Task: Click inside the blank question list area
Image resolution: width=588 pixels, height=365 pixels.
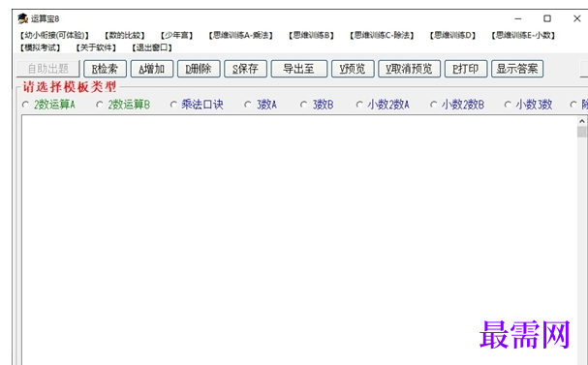Action: tap(299, 240)
